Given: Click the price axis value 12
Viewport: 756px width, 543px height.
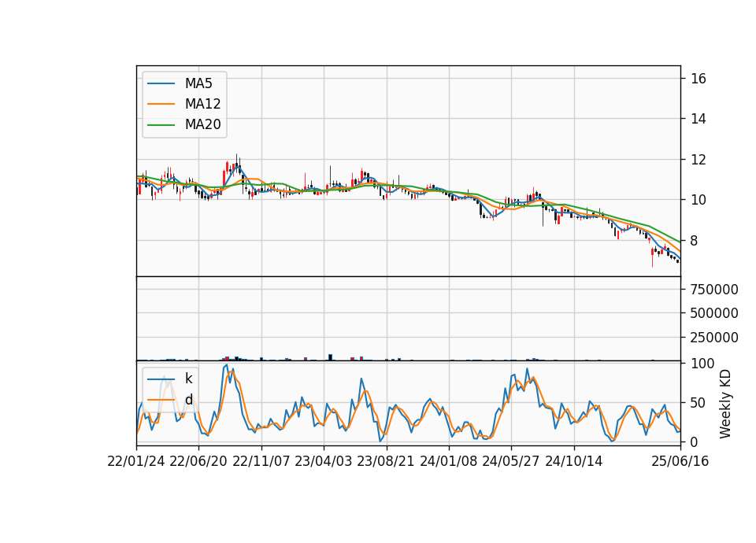Looking at the screenshot, I should (x=699, y=160).
